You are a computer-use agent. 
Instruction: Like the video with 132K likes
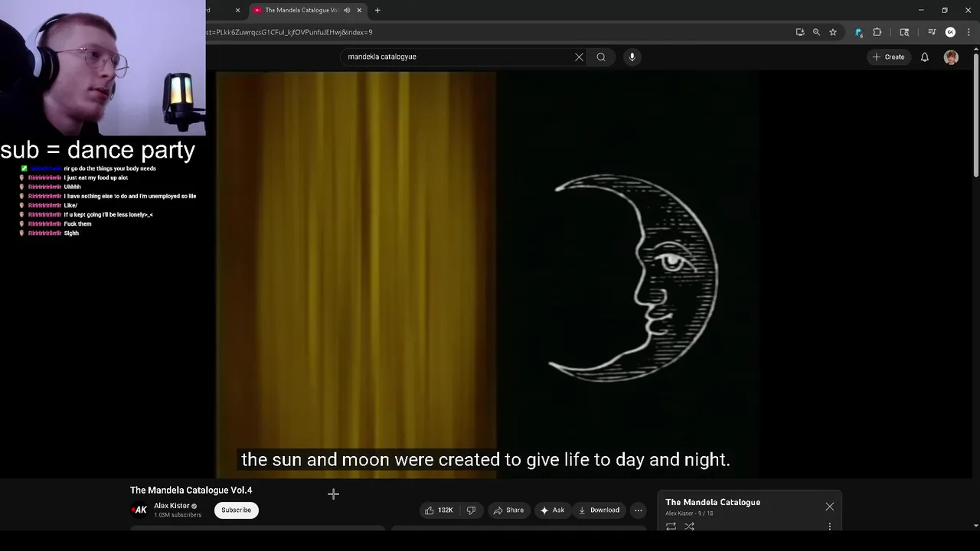click(439, 510)
